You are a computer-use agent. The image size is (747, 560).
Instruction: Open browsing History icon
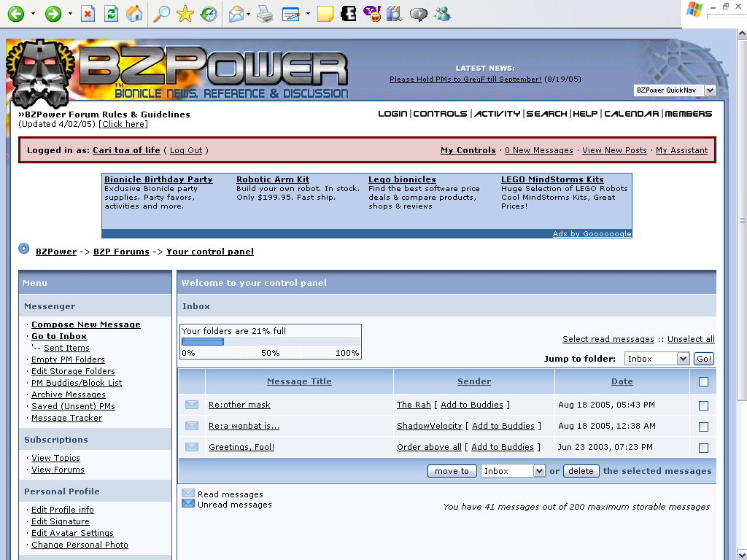tap(208, 14)
